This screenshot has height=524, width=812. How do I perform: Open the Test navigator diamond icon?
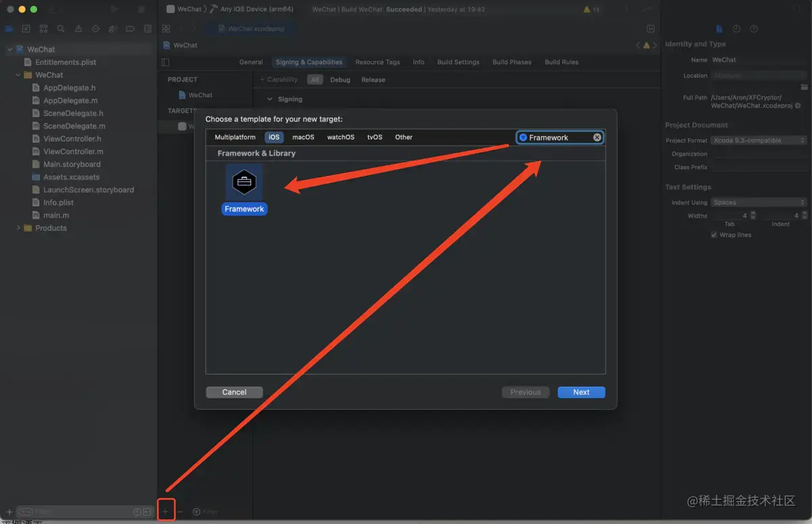(95, 29)
